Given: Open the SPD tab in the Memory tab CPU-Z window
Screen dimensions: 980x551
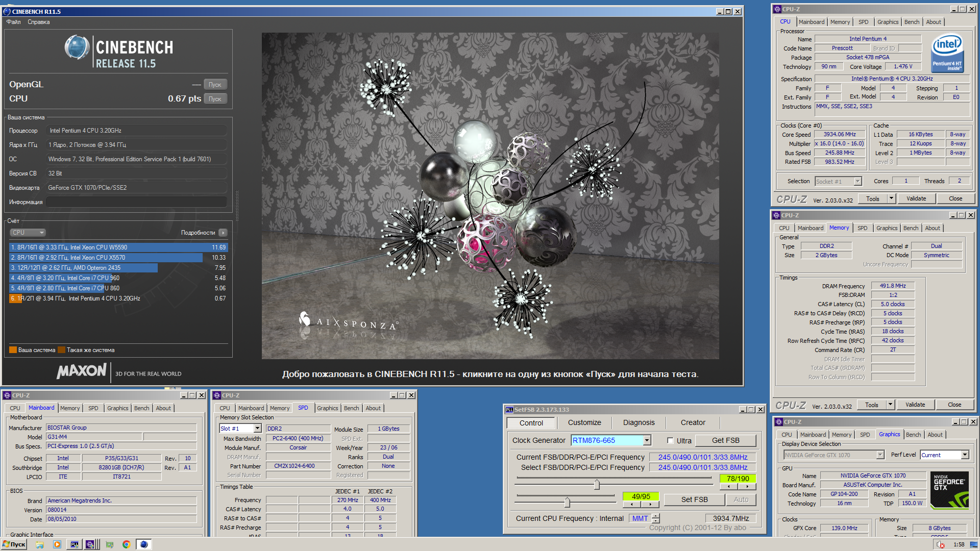Looking at the screenshot, I should coord(862,228).
